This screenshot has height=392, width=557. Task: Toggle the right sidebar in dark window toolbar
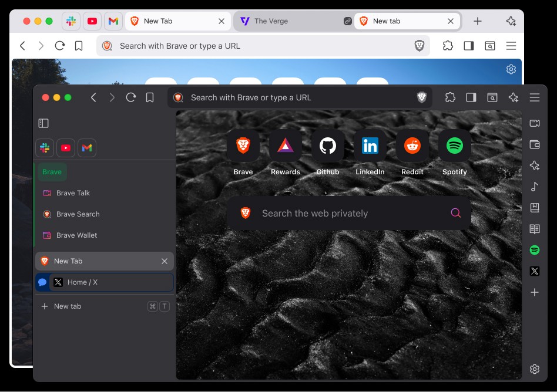pos(471,97)
